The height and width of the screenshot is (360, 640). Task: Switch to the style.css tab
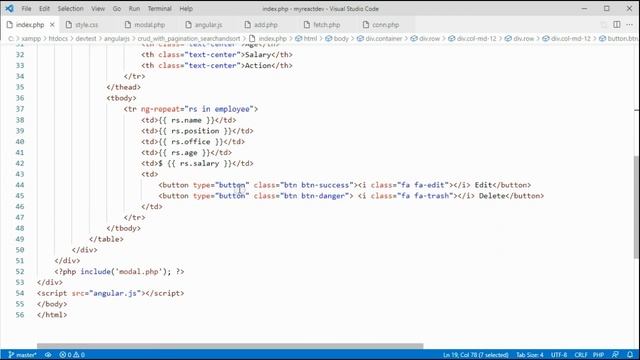88,25
